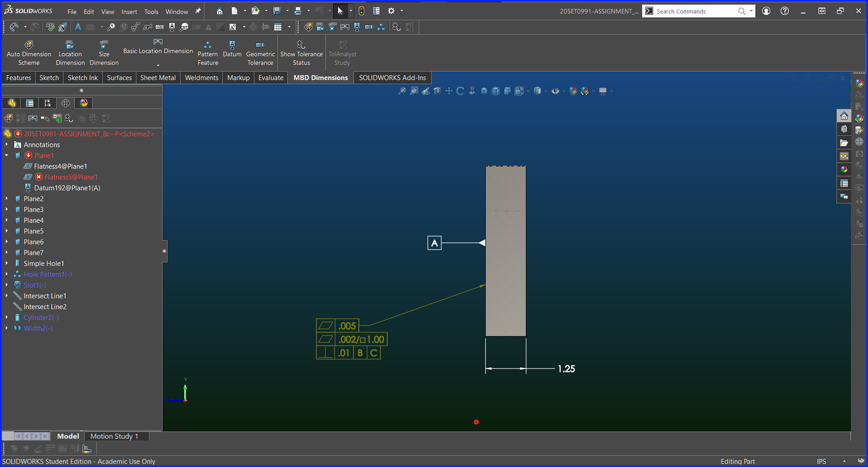868x467 pixels.
Task: Open the Motion Study 1 tab
Action: (x=114, y=436)
